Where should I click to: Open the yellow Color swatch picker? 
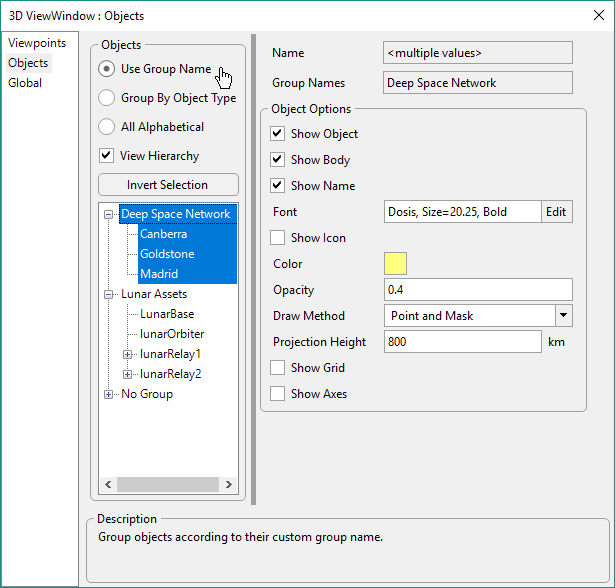(395, 263)
